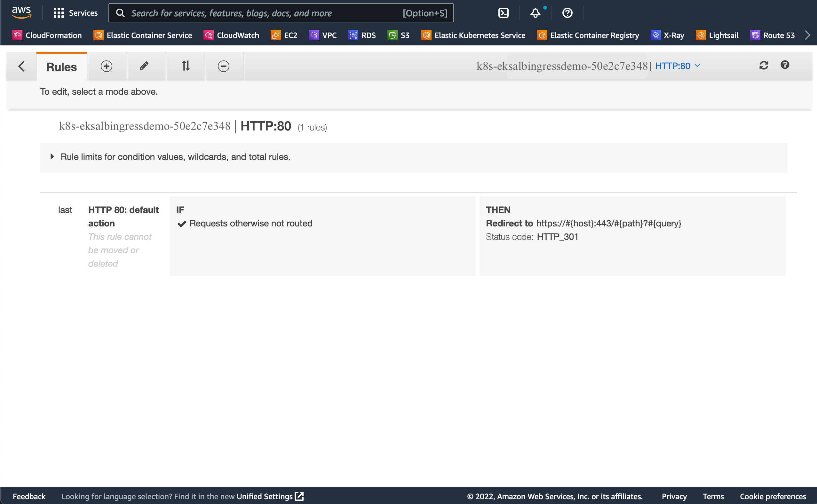
Task: Select the edit rules pencil icon
Action: coord(144,66)
